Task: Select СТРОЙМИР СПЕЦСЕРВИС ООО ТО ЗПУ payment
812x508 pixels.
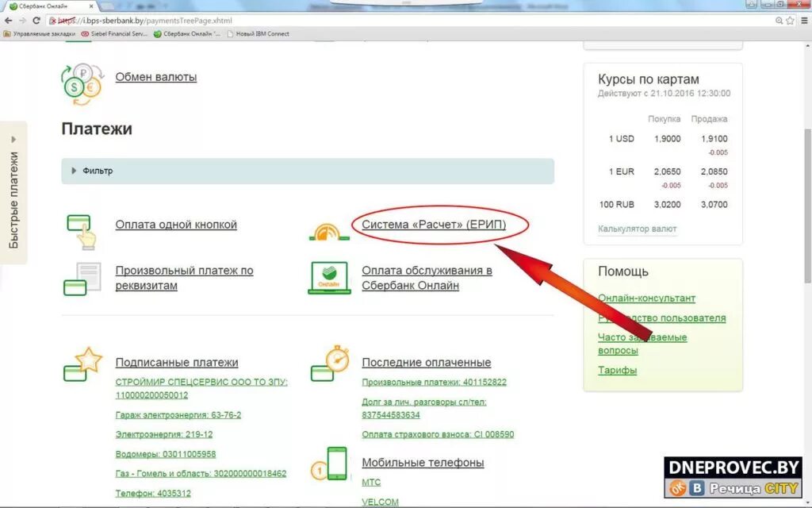Action: 201,388
